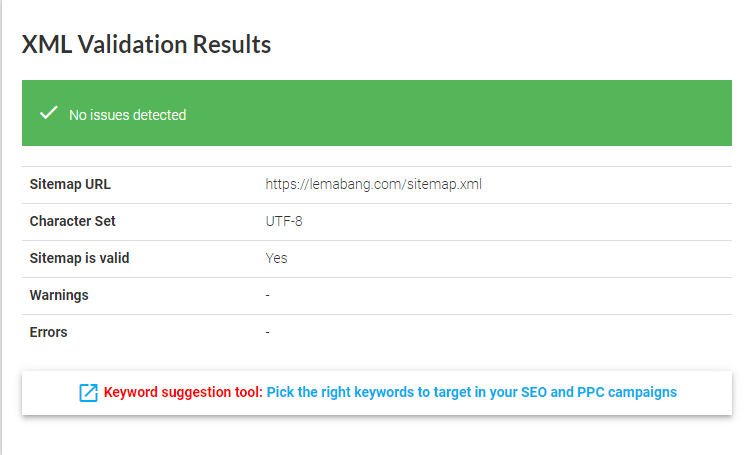
Task: Click the XML Validation Results heading
Action: tap(146, 45)
